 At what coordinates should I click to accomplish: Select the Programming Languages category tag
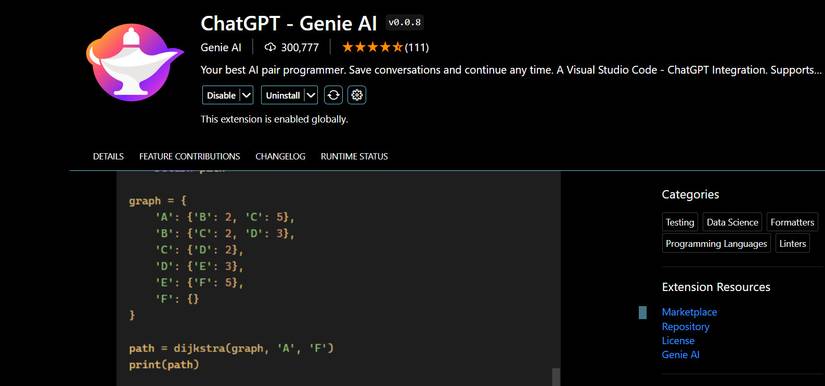(716, 243)
